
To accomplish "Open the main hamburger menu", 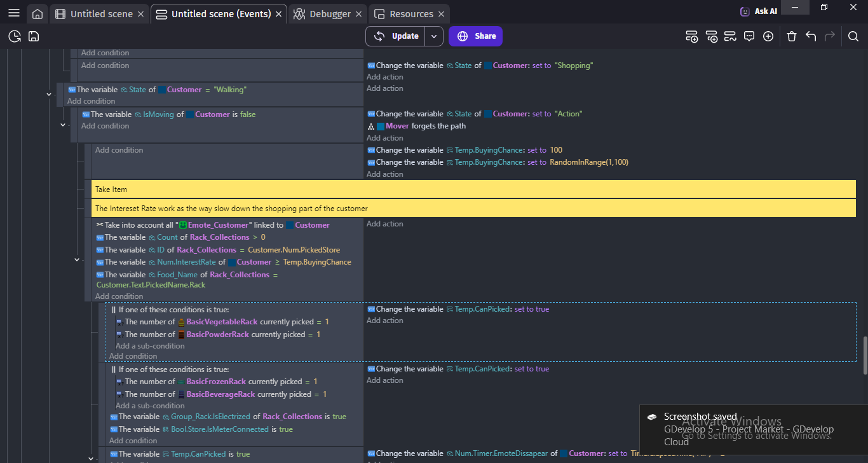I will pos(13,13).
